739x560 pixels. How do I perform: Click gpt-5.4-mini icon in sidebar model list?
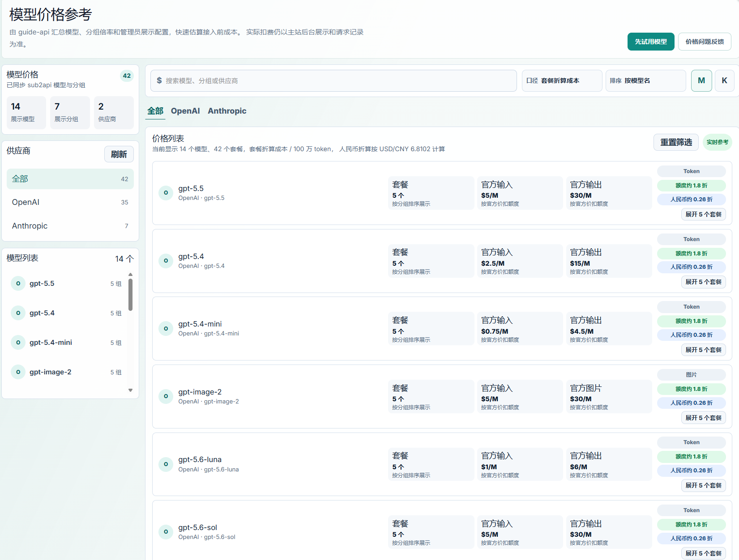[x=18, y=343]
